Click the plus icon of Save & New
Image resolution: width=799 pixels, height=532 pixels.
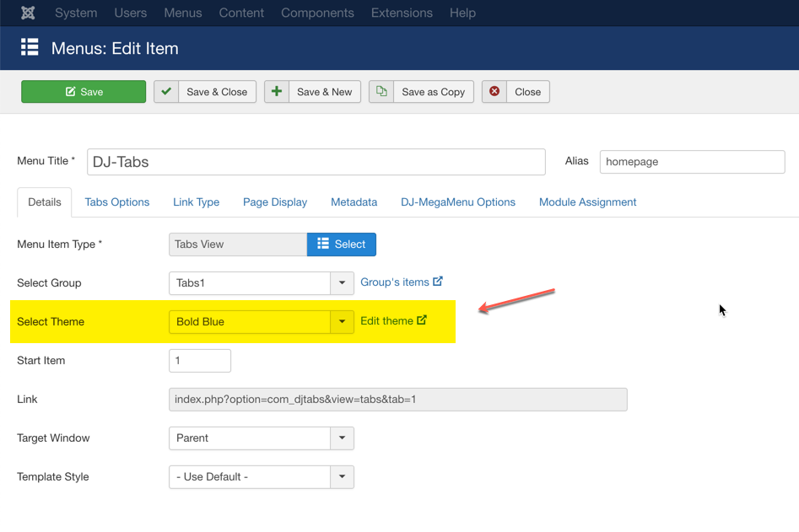277,92
